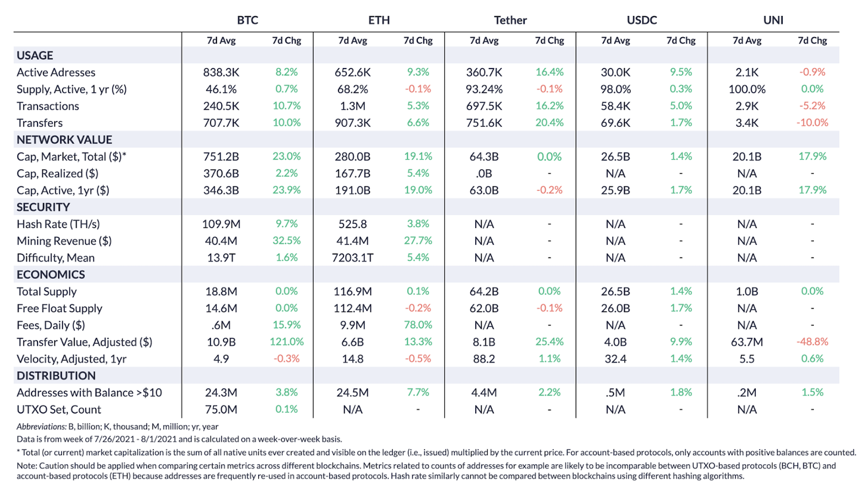Click the BTC column header
Screen dimensions: 868x491
[x=247, y=20]
